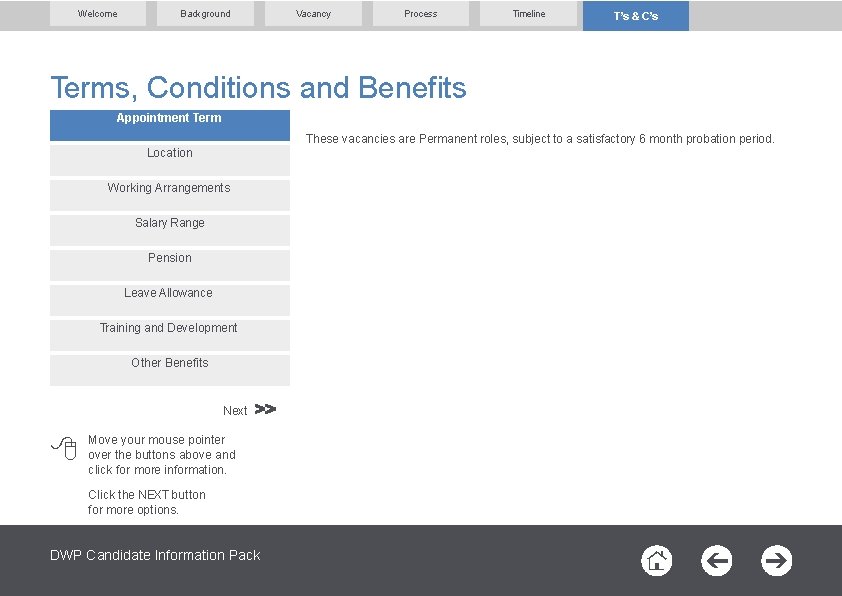Viewport: 842px width, 596px height.
Task: Select the Process tab
Action: click(420, 14)
